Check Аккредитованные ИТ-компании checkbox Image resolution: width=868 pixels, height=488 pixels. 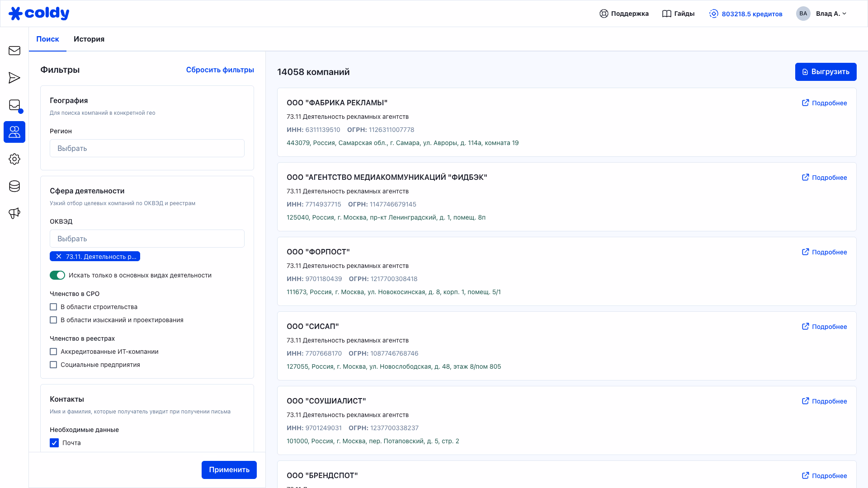coord(53,352)
